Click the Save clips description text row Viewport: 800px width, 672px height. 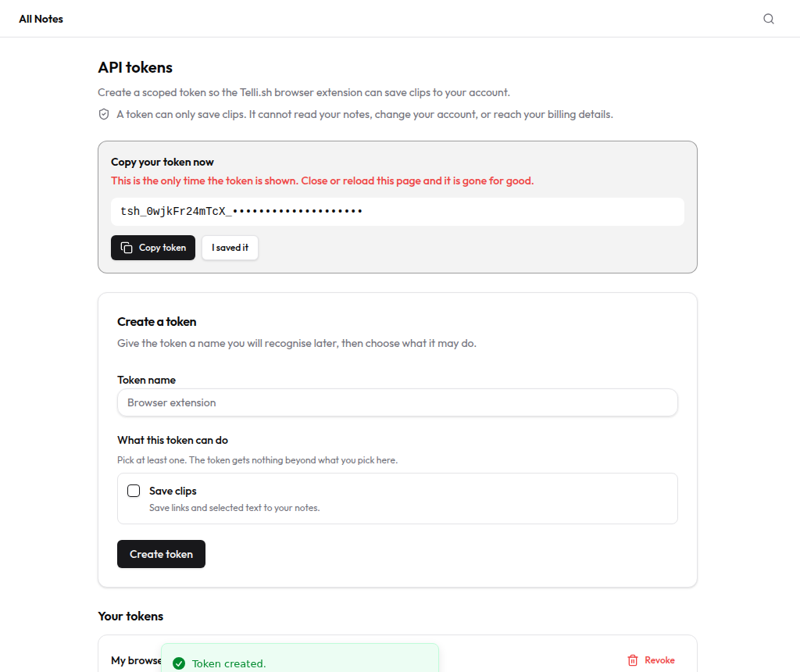coord(234,508)
